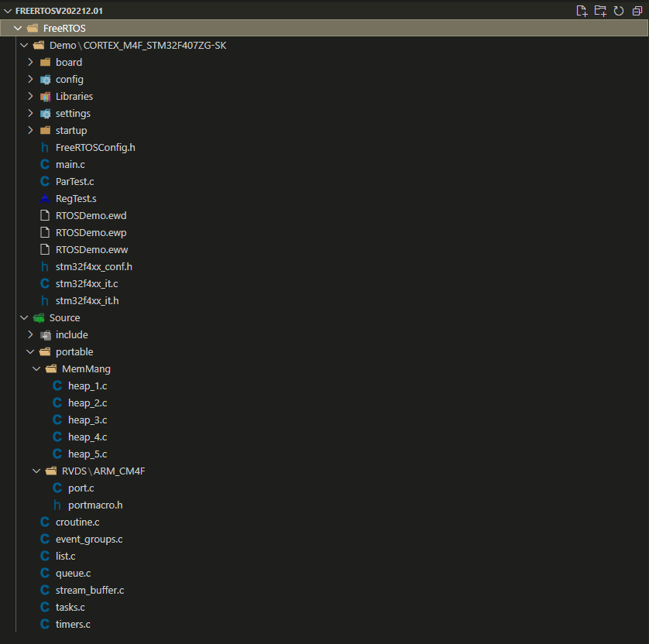Click the New Folder icon

tap(600, 11)
